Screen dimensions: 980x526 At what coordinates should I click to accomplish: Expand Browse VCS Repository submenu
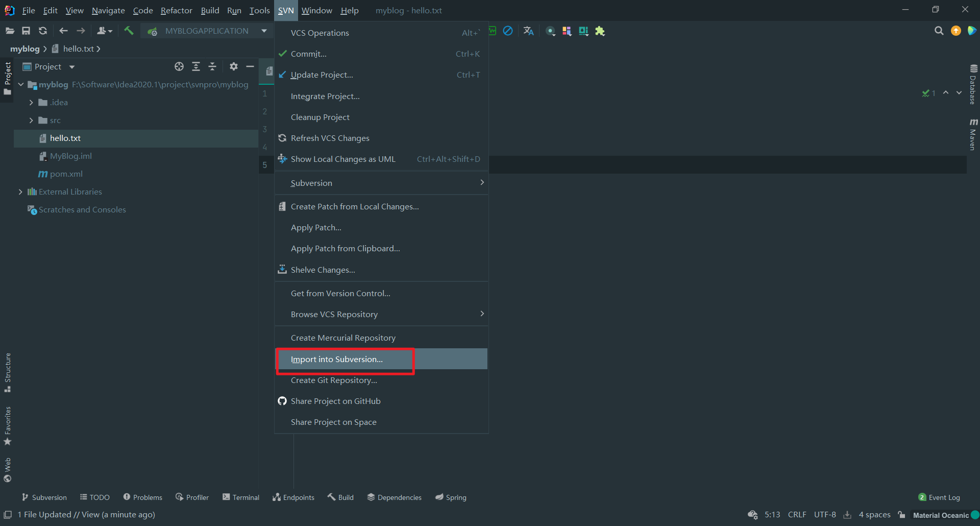click(x=381, y=314)
